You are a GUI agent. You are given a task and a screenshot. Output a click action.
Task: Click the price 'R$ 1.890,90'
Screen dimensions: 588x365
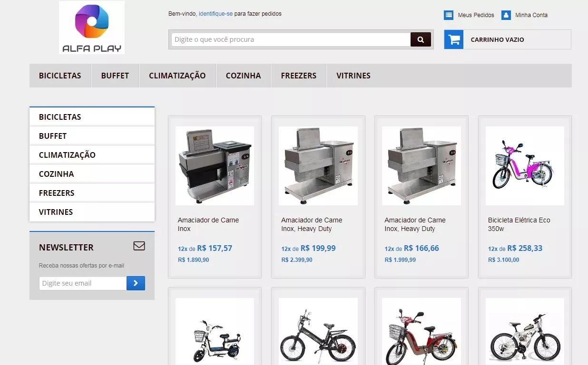click(x=193, y=260)
